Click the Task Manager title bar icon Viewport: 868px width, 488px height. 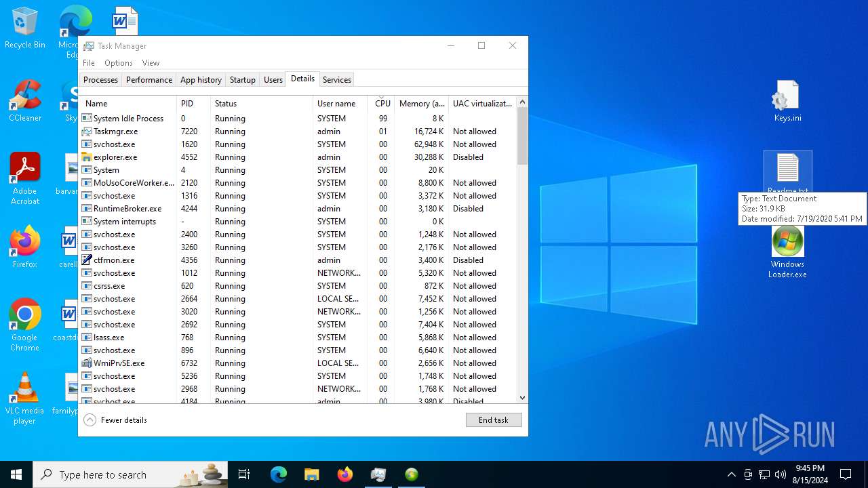point(89,46)
